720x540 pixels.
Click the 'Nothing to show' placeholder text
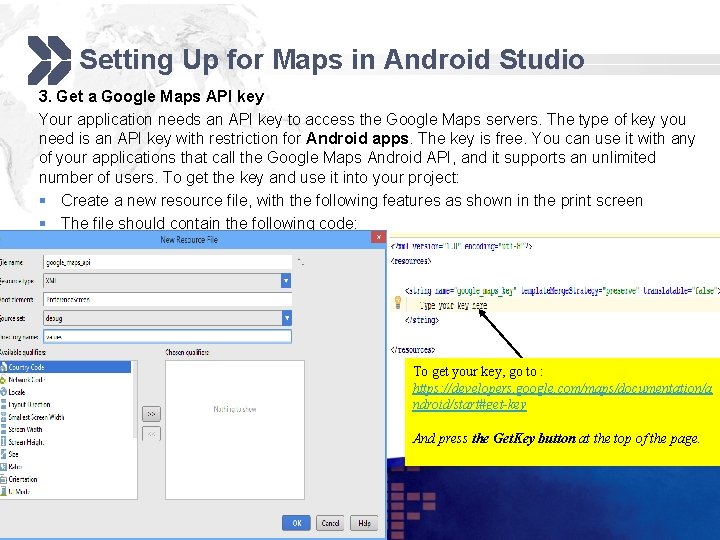tap(235, 409)
